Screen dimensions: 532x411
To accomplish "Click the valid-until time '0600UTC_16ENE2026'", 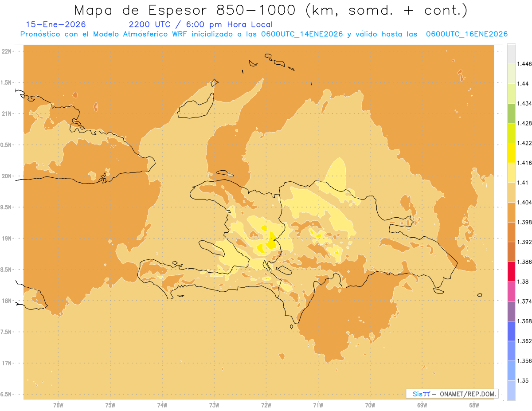I will pos(467,35).
